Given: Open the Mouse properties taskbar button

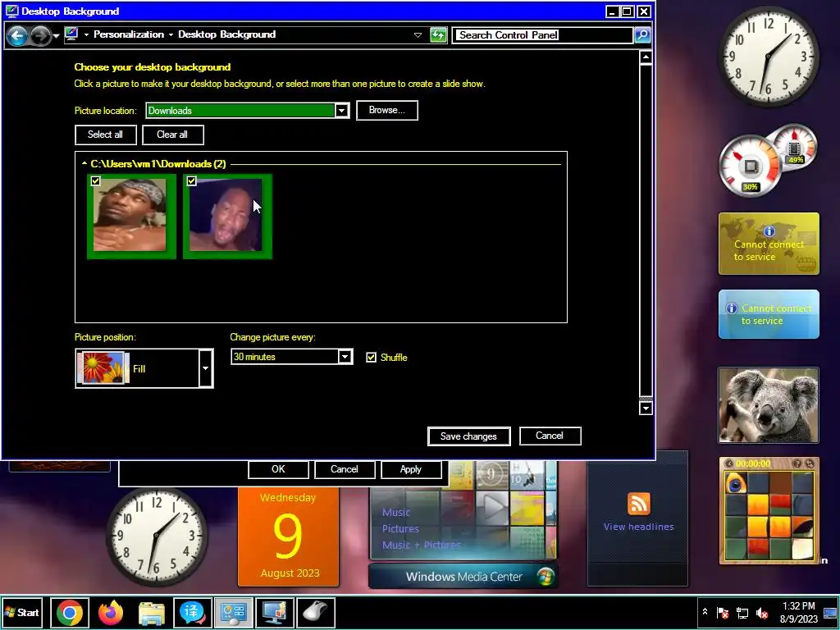Looking at the screenshot, I should [x=316, y=612].
